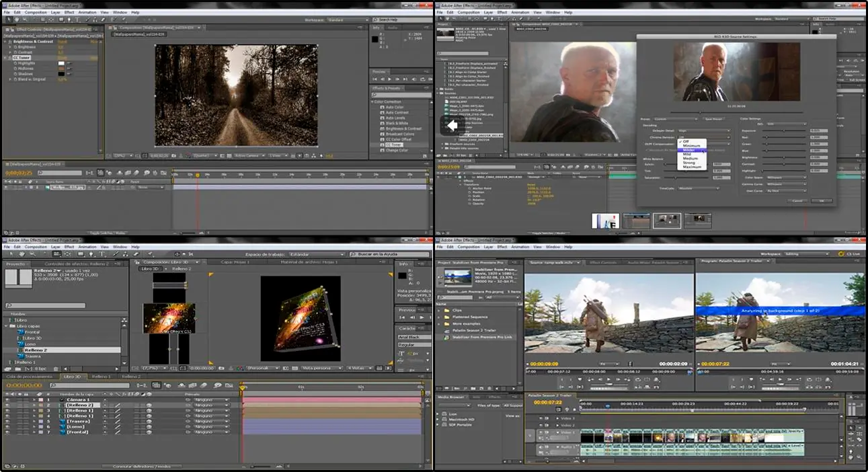Click the CS Live button in Premiere window

[849, 254]
